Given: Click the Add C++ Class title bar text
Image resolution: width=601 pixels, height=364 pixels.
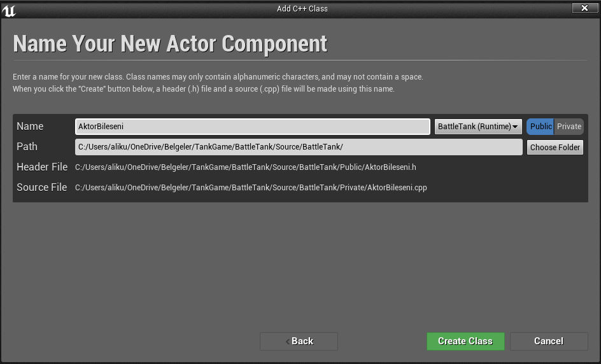Looking at the screenshot, I should pos(302,8).
